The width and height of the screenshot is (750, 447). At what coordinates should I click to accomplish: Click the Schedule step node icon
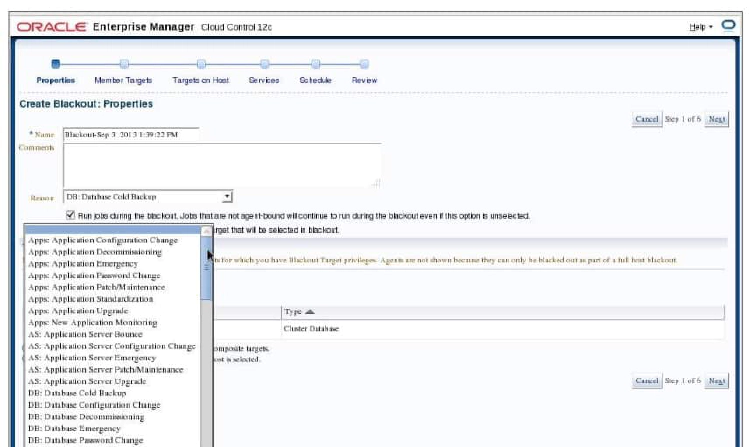pos(316,64)
